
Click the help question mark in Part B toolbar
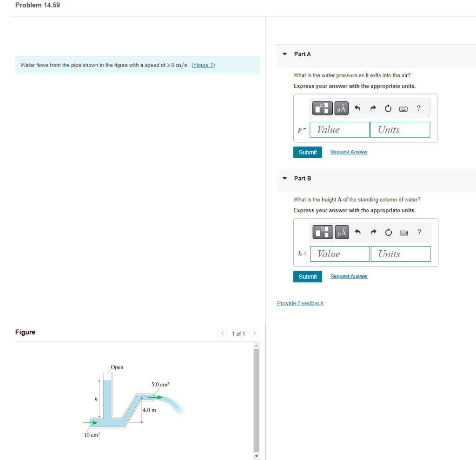click(418, 232)
